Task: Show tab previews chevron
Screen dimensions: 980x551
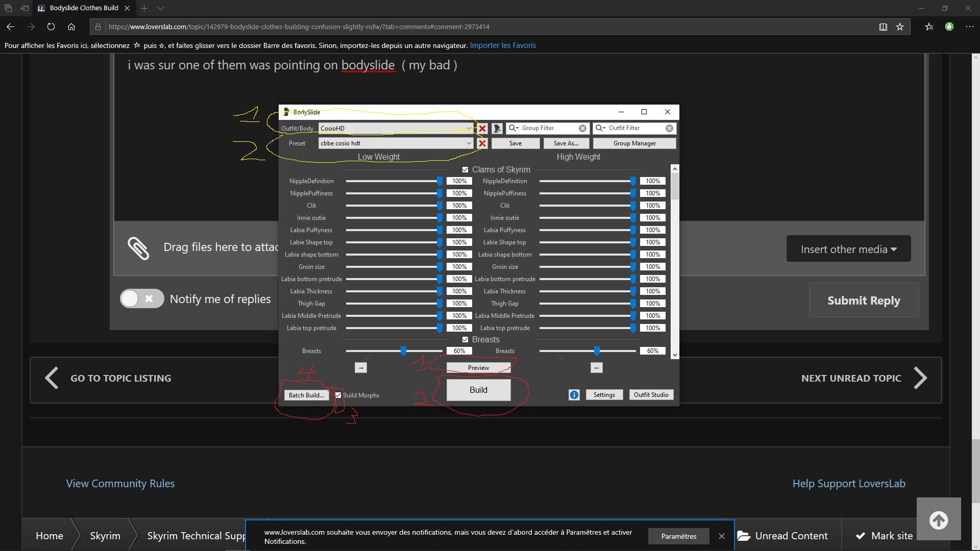Action: pos(160,8)
